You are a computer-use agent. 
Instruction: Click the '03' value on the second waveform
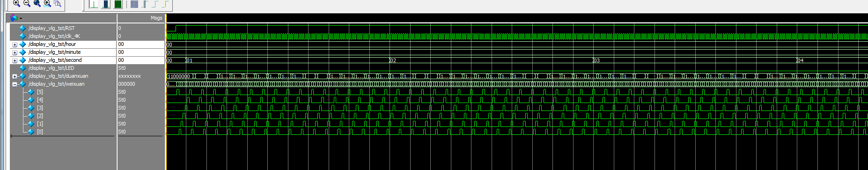[x=596, y=60]
